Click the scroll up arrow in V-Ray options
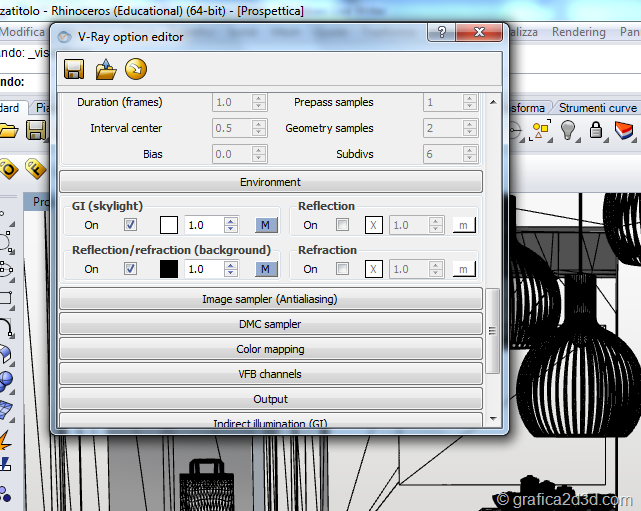Image resolution: width=641 pixels, height=511 pixels. tap(493, 102)
